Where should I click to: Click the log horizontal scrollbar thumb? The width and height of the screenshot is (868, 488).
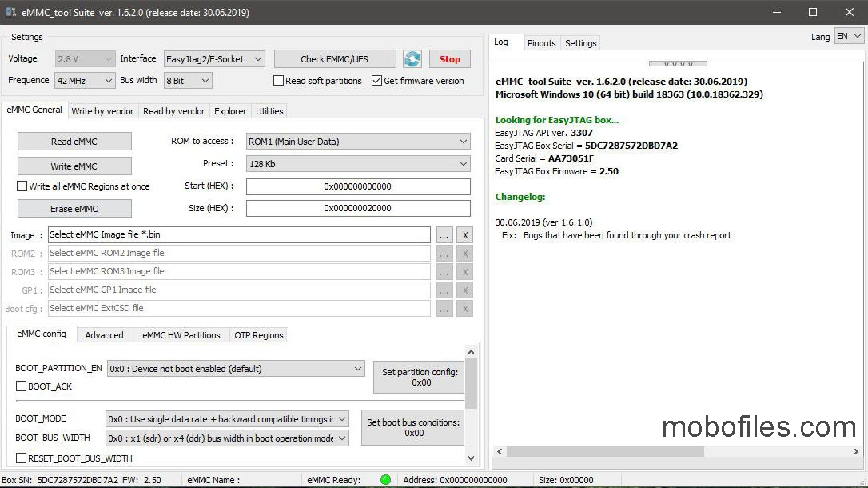point(605,451)
